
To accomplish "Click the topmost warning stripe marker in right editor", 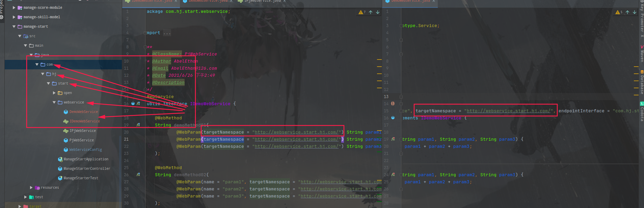I will click(x=636, y=67).
